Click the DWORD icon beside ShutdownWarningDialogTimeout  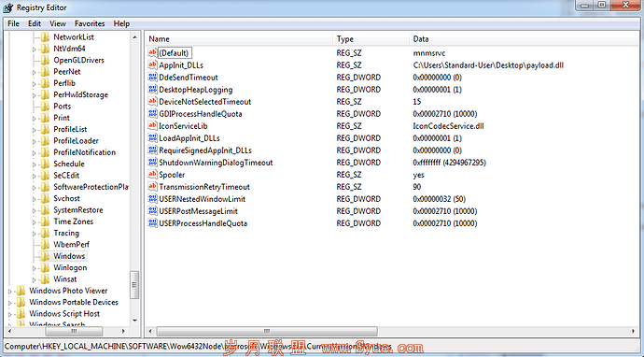point(152,162)
